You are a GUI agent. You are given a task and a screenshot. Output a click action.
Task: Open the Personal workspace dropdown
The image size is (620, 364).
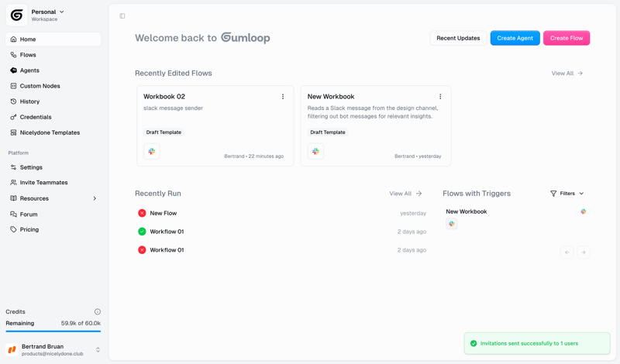point(47,15)
